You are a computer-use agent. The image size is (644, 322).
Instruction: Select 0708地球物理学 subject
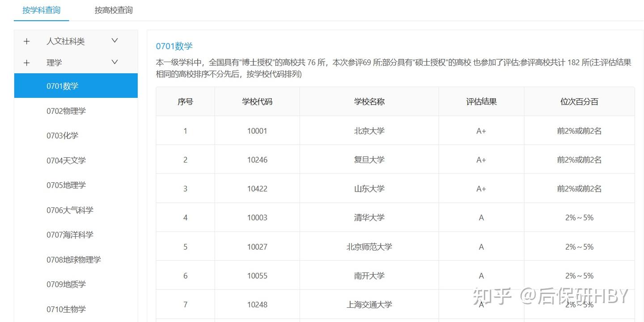click(74, 259)
